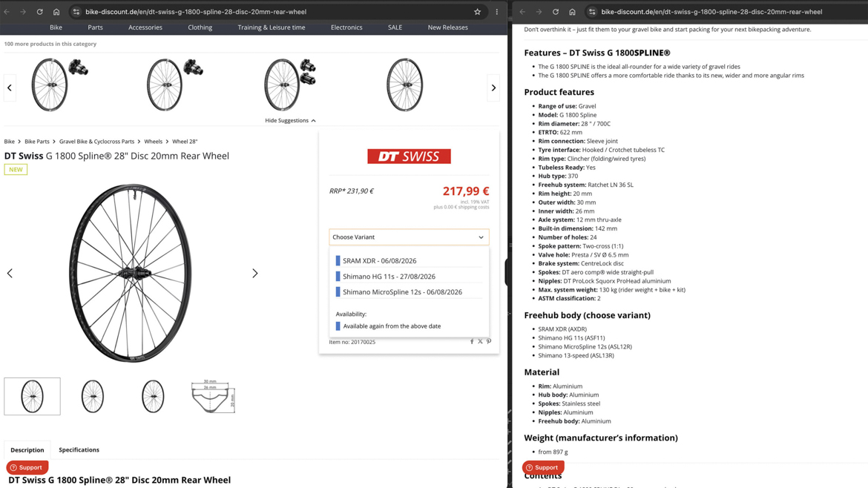This screenshot has height=488, width=868.
Task: Open the Chrome three-dot menu
Action: (x=496, y=12)
